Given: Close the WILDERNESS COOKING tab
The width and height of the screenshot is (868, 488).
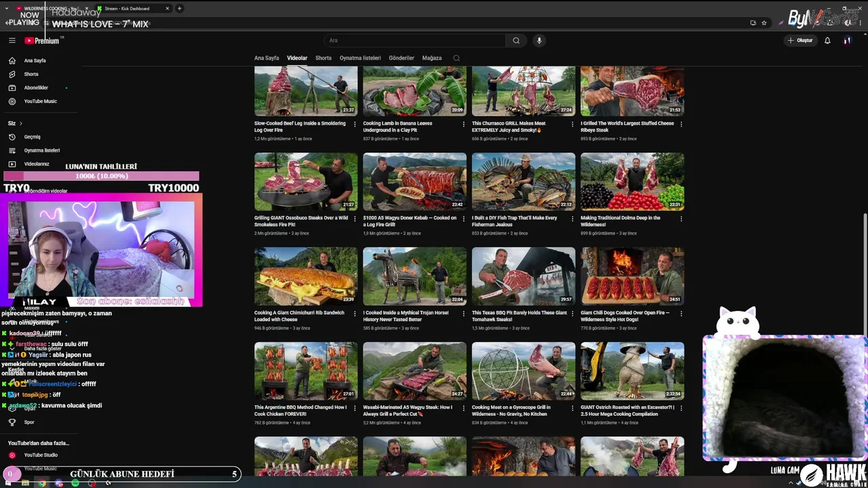Looking at the screenshot, I should pos(86,9).
